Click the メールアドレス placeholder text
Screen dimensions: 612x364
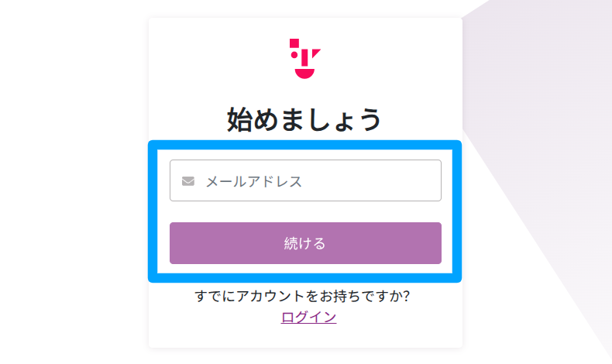tap(253, 181)
